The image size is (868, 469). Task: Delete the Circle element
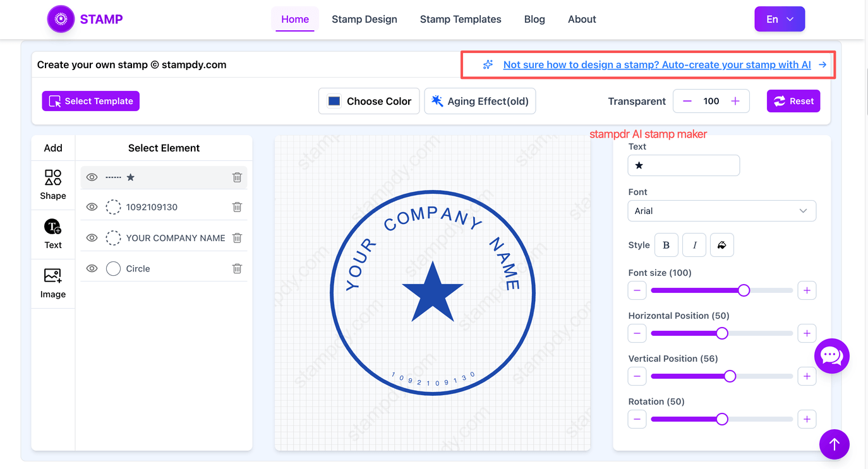[237, 268]
